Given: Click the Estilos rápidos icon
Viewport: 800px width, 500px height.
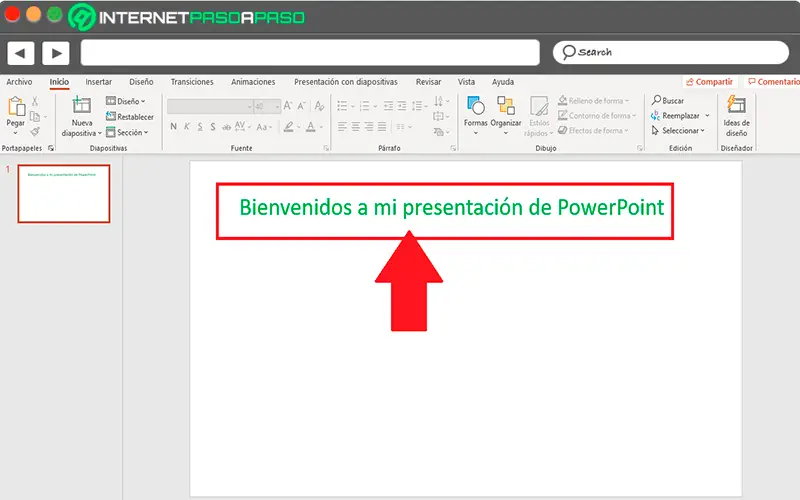Looking at the screenshot, I should click(x=539, y=106).
